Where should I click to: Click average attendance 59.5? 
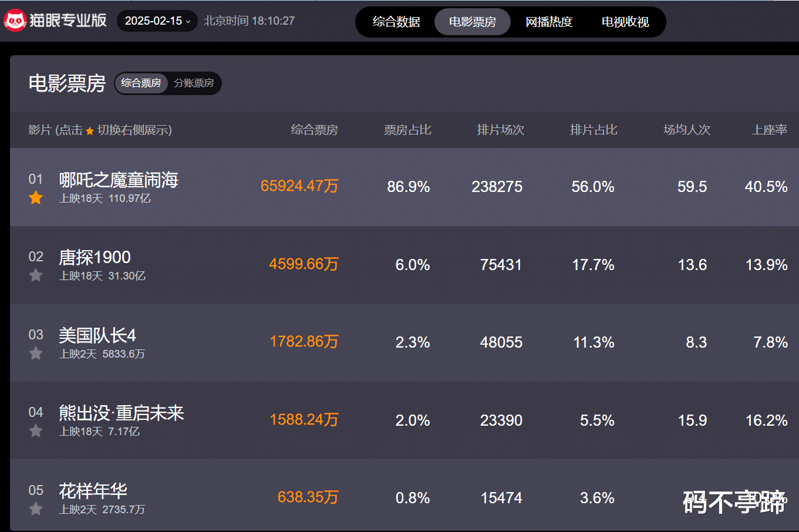[x=692, y=187]
